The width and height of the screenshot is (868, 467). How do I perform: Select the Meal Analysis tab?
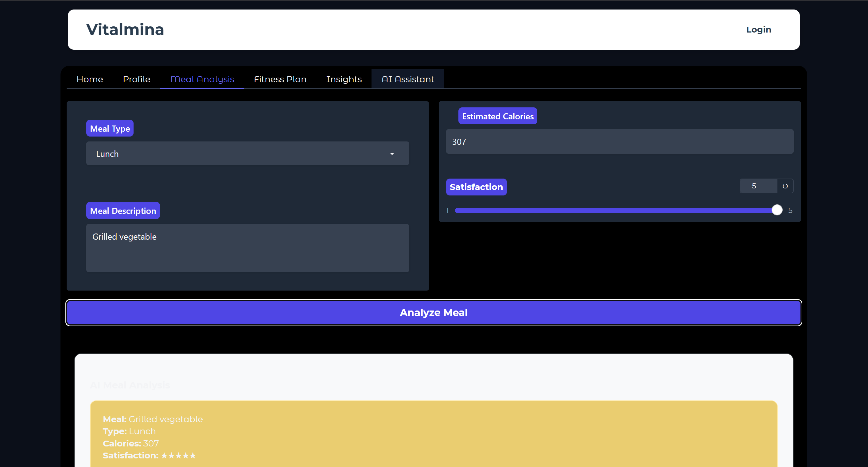tap(202, 79)
